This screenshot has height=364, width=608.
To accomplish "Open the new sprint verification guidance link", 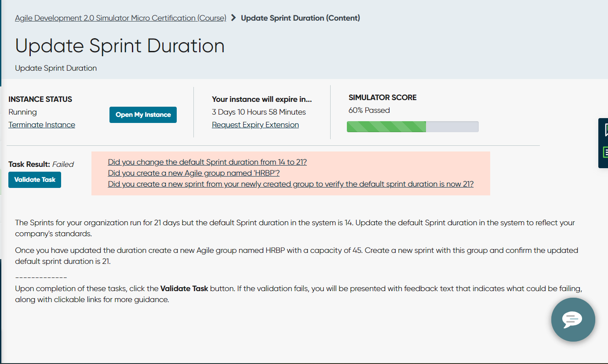I will (x=291, y=184).
